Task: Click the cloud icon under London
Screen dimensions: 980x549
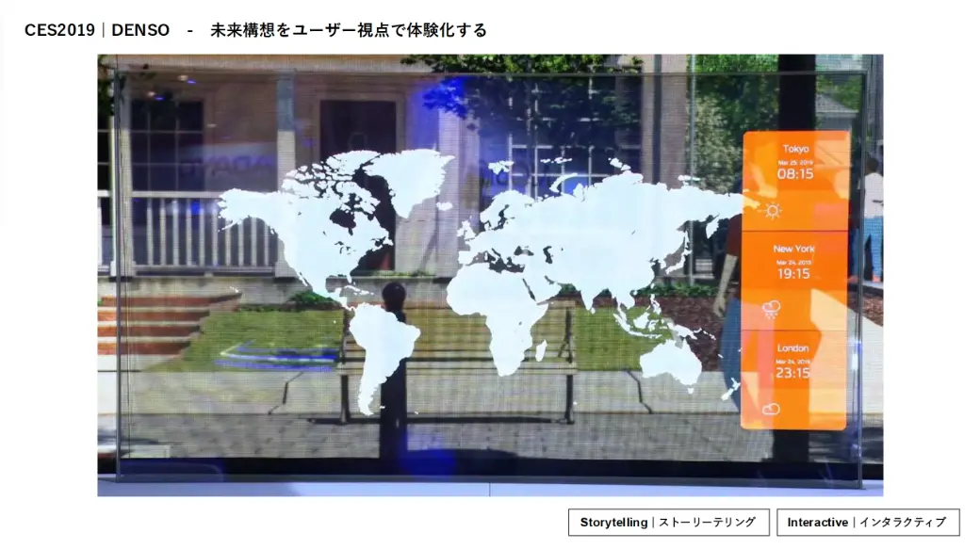Action: [771, 409]
